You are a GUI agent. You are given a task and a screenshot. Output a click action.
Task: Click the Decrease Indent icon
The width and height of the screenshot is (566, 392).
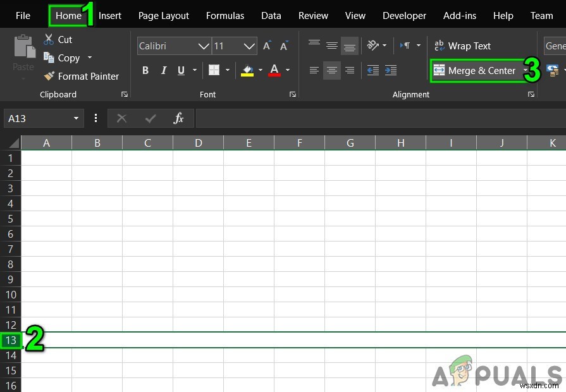(372, 70)
